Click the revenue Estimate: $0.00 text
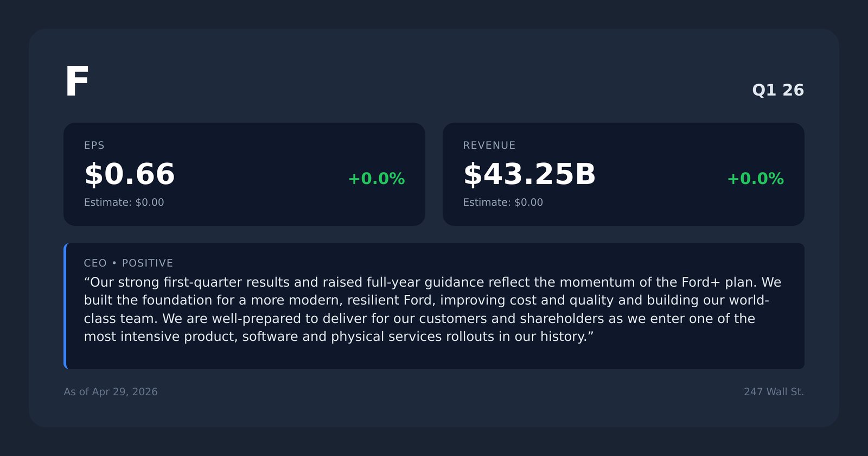The image size is (868, 456). pyautogui.click(x=503, y=202)
